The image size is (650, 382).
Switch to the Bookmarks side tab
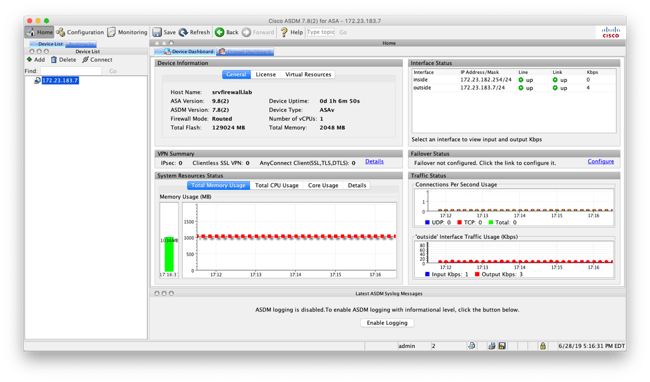click(x=81, y=44)
